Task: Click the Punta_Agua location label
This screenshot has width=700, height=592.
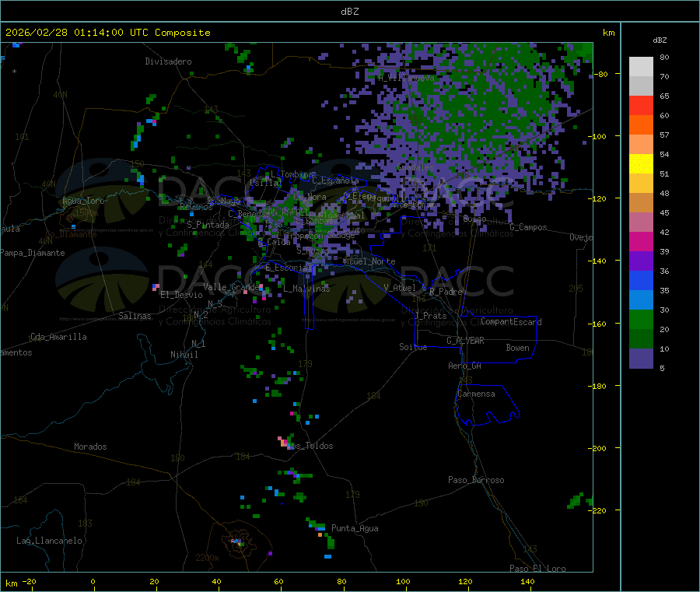Action: pyautogui.click(x=355, y=528)
